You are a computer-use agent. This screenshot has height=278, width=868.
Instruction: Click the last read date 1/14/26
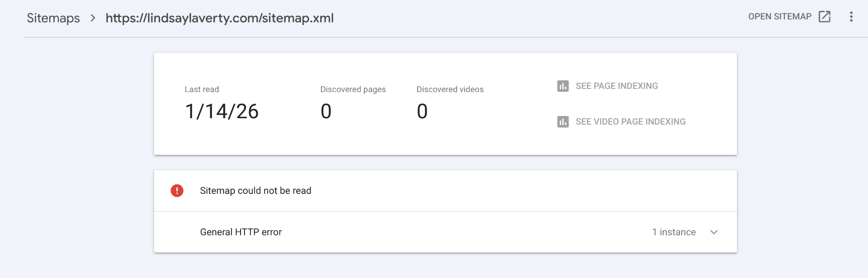pos(222,111)
